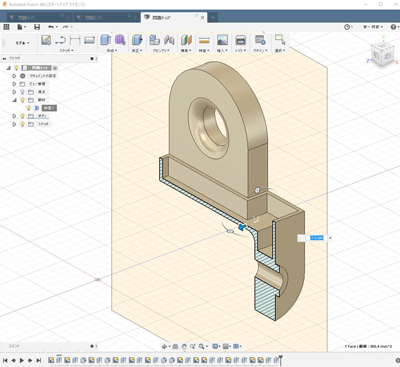Toggle visibility bulb of ボディ folder
The image size is (400, 367).
click(x=23, y=116)
